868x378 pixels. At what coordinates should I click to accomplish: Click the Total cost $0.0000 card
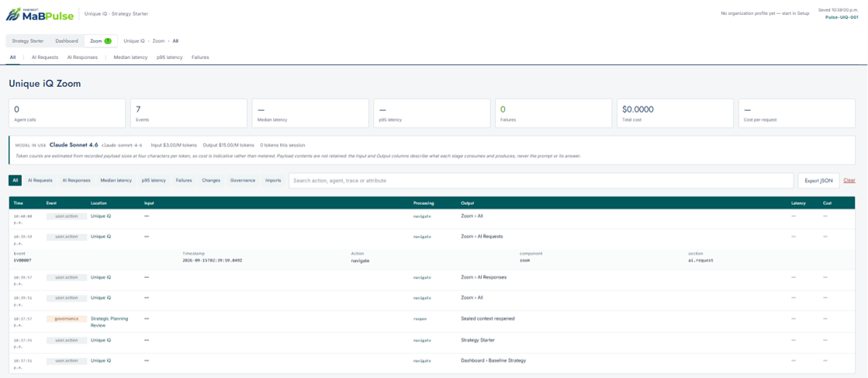tap(675, 113)
